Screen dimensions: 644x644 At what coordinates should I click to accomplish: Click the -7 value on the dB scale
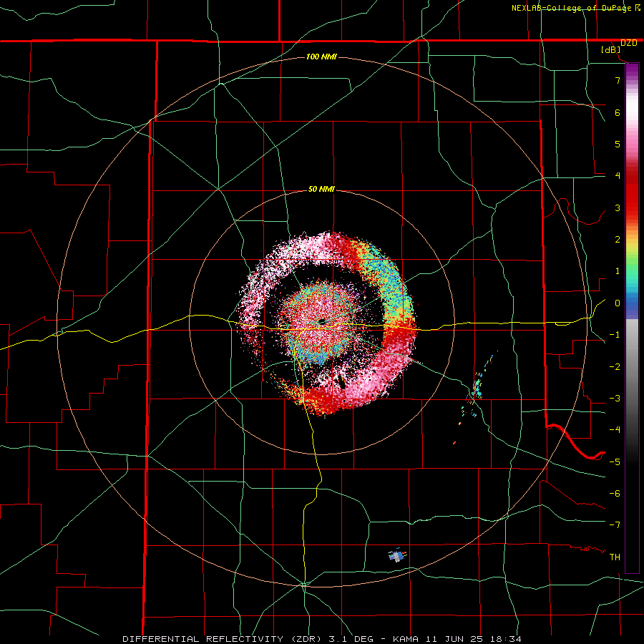point(615,525)
